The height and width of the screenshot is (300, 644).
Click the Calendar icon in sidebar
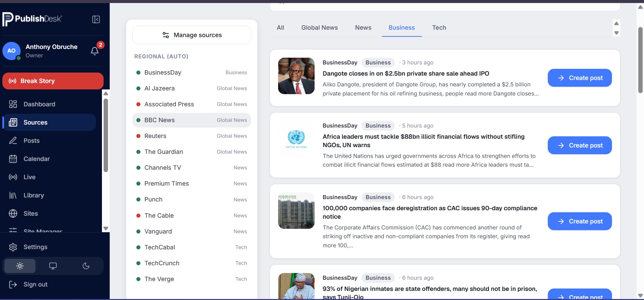(x=13, y=159)
